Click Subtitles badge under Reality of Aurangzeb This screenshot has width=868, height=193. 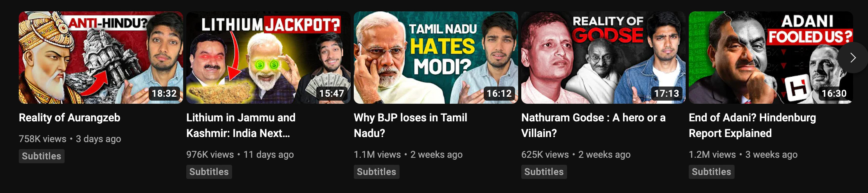pyautogui.click(x=41, y=156)
